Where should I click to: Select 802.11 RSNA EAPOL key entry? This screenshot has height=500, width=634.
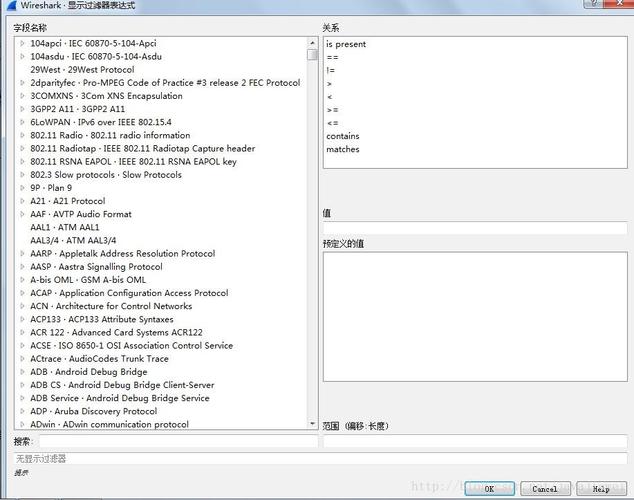133,161
